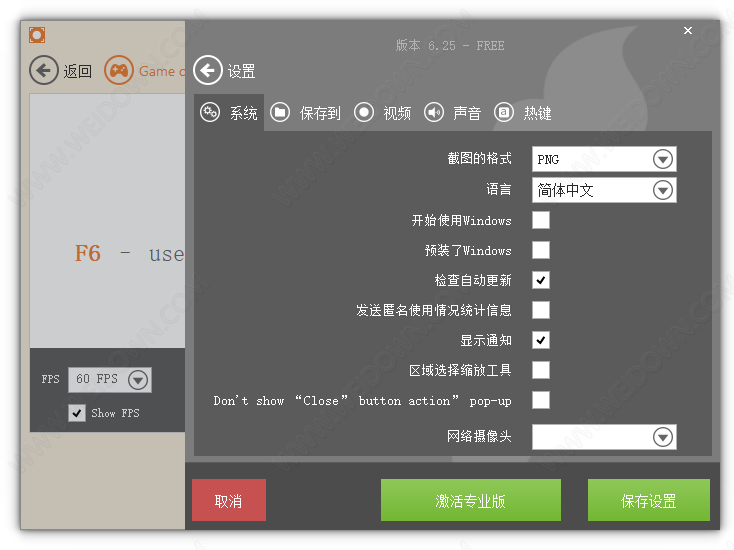734x550 pixels.
Task: Click the back arrow icon beside 设置
Action: coord(207,70)
